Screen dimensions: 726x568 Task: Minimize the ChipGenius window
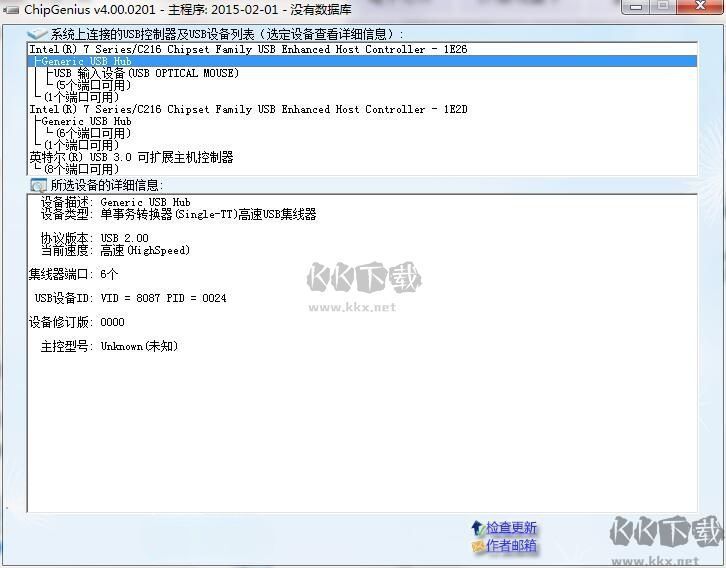(635, 7)
